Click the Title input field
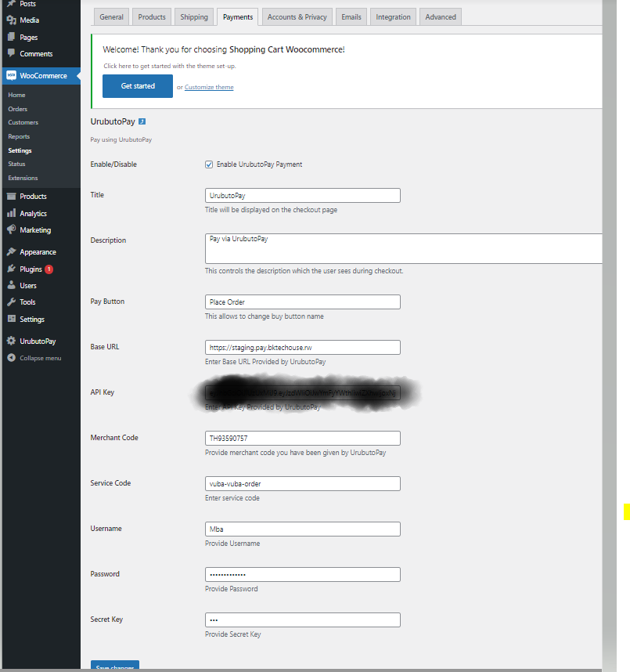The height and width of the screenshot is (672, 630). [x=303, y=196]
